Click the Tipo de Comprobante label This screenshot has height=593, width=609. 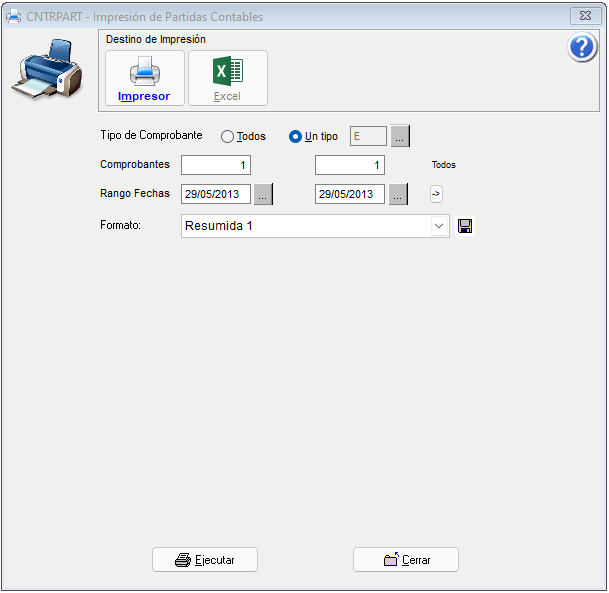point(151,135)
